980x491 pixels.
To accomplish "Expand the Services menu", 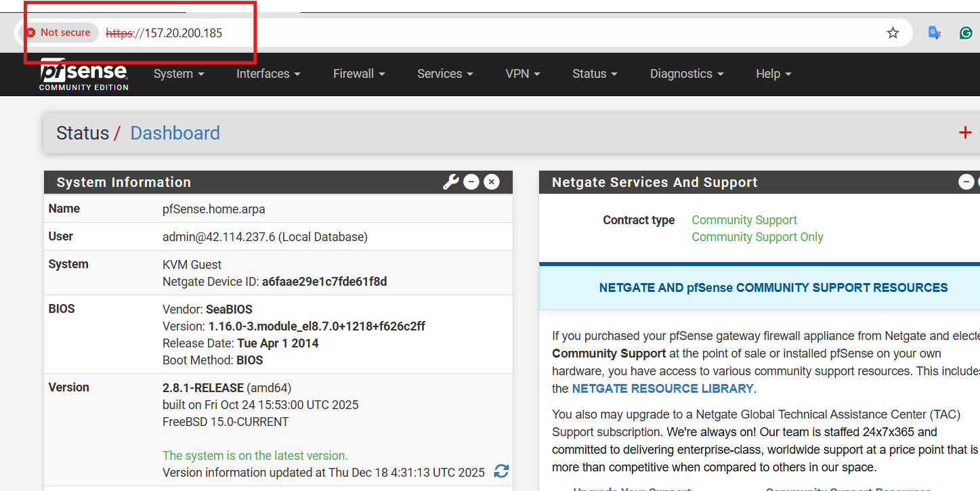I will [445, 74].
